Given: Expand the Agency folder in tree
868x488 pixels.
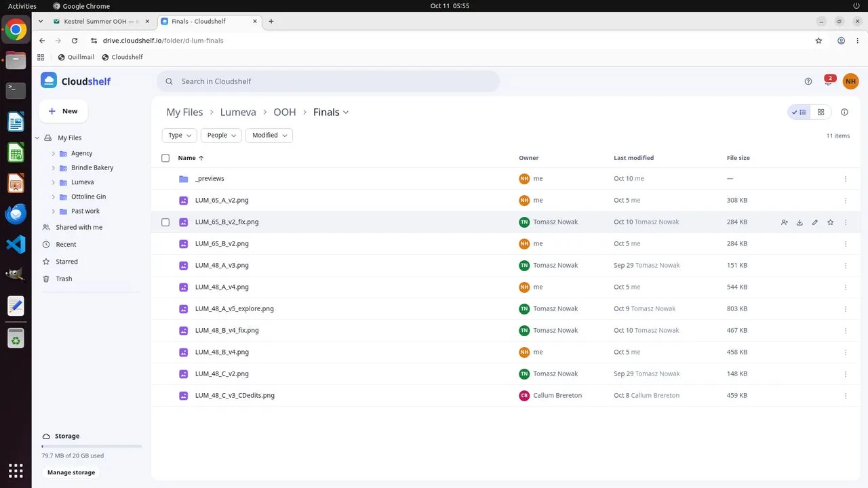Looking at the screenshot, I should click(x=54, y=154).
